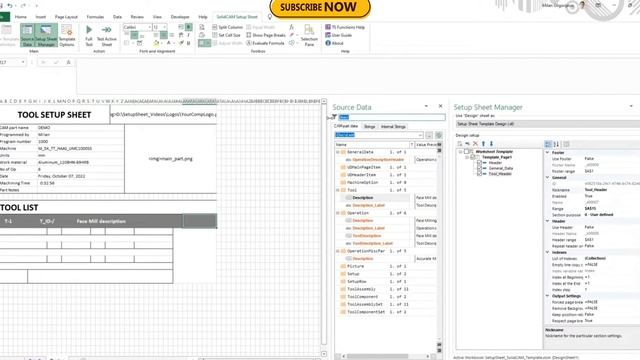Run Test Active Sheet action

click(107, 36)
